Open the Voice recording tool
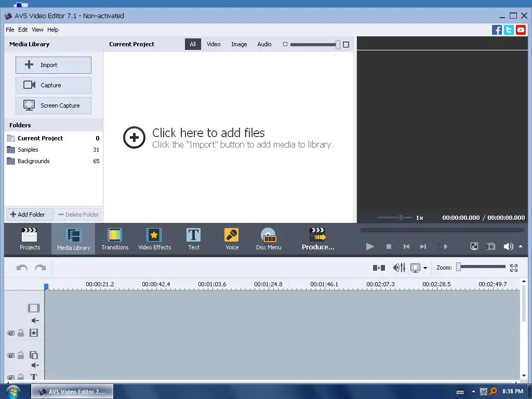Screen dimensions: 532x399 (232, 239)
